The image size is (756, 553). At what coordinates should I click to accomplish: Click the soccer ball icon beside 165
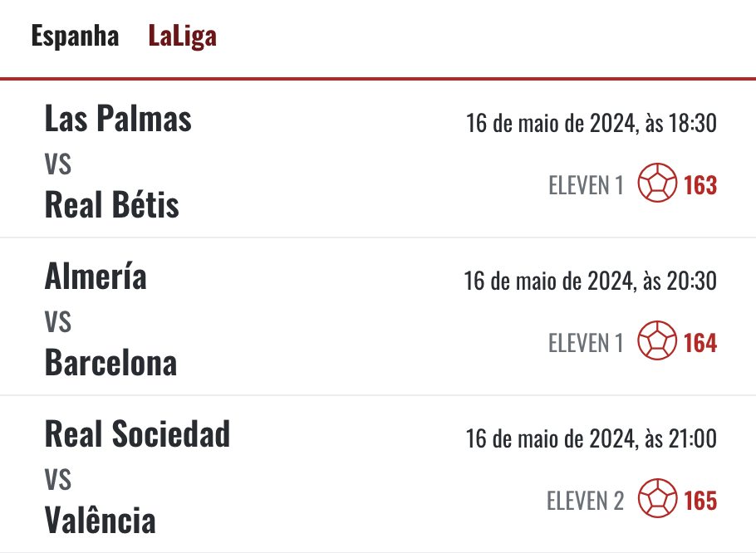click(x=657, y=497)
